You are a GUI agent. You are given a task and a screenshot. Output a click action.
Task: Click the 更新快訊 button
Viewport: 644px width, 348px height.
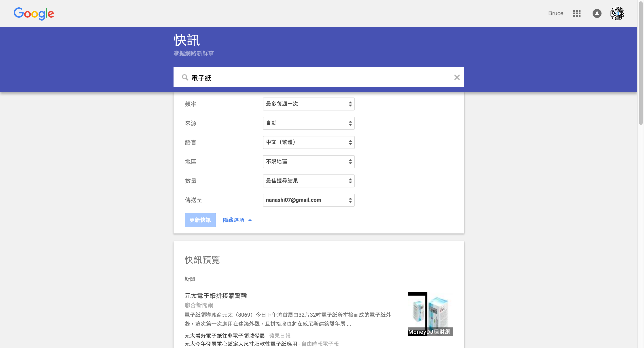[x=200, y=220]
